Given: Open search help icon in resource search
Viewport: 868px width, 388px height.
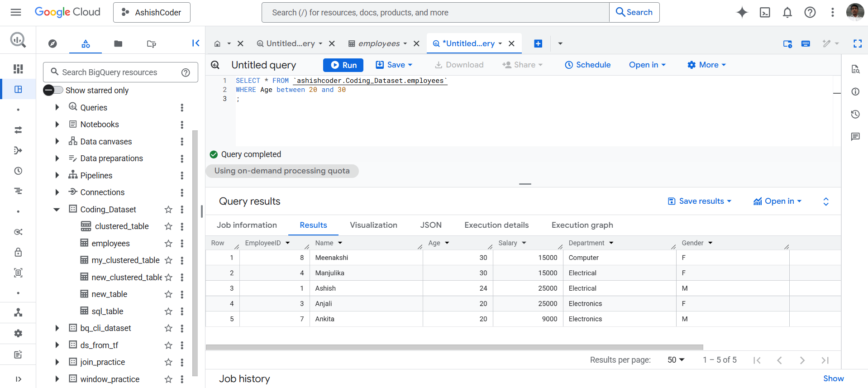Looking at the screenshot, I should (186, 72).
